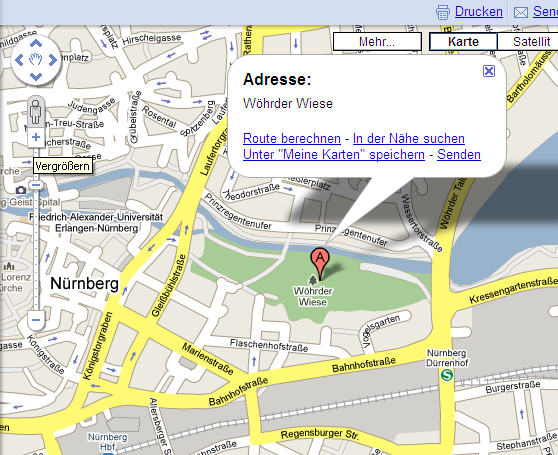Click the Kressengartenstraße street label
This screenshot has height=455, width=558.
click(x=514, y=291)
